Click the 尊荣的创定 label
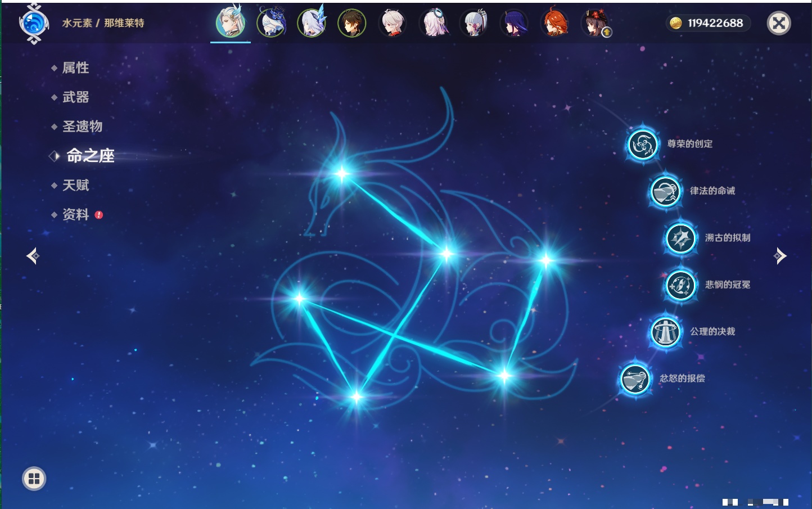 (x=690, y=144)
